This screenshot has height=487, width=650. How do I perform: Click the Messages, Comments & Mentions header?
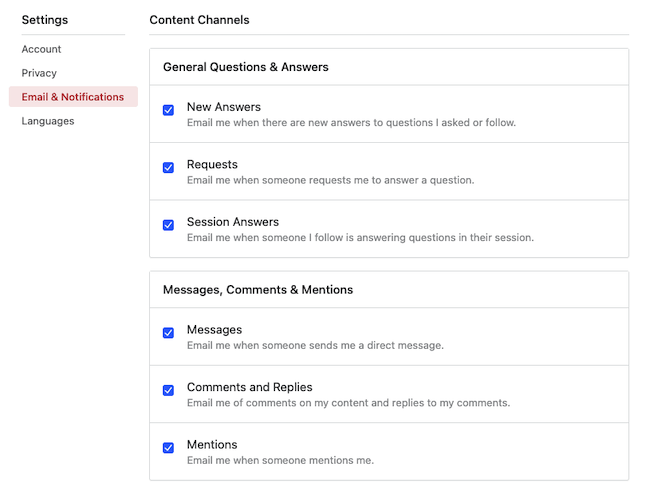[258, 290]
